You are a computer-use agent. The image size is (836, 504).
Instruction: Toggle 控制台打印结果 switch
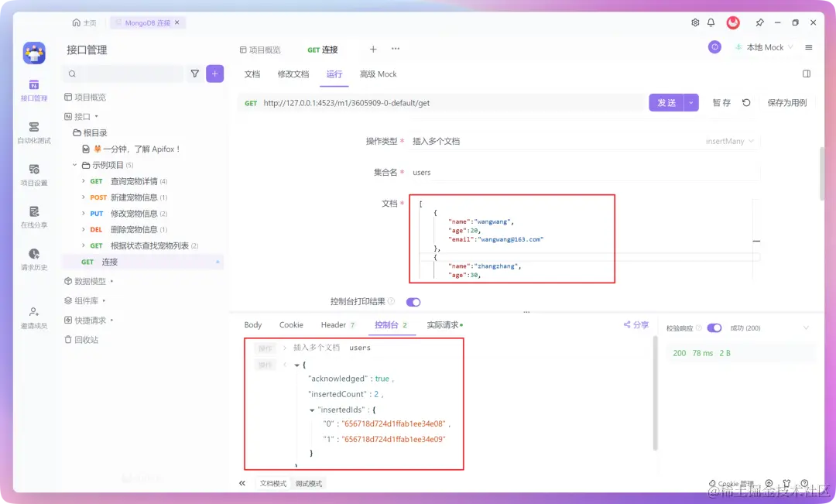413,303
